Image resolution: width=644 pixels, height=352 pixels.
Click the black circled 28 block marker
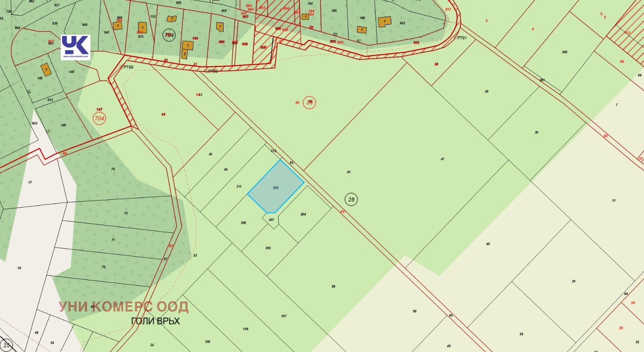click(x=351, y=199)
